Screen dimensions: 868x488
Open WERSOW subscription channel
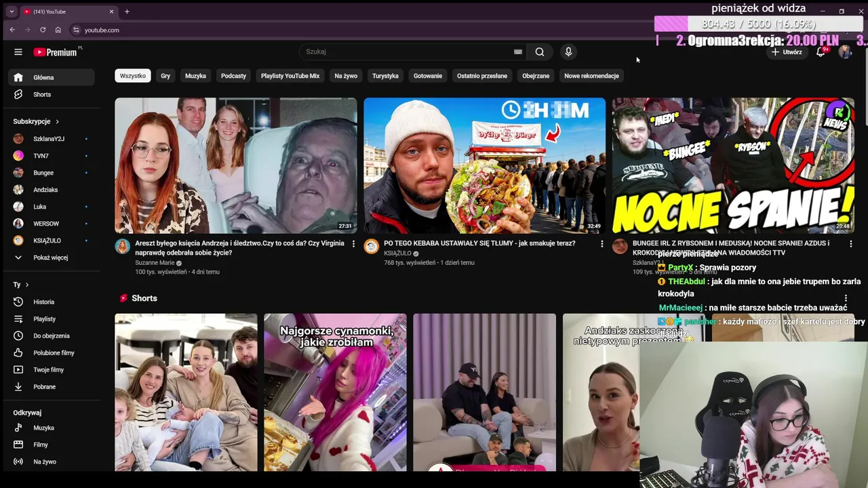tap(52, 224)
